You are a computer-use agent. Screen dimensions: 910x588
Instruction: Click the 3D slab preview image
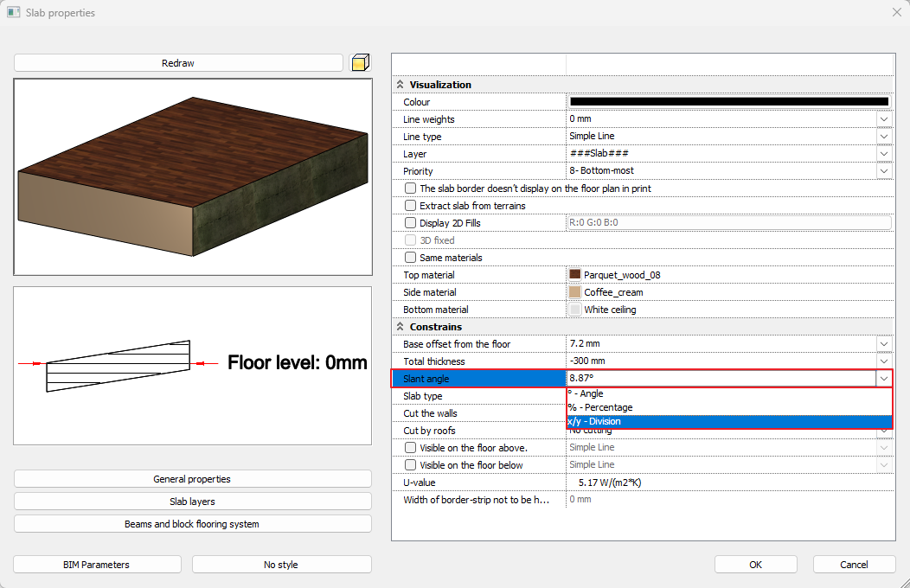point(193,177)
